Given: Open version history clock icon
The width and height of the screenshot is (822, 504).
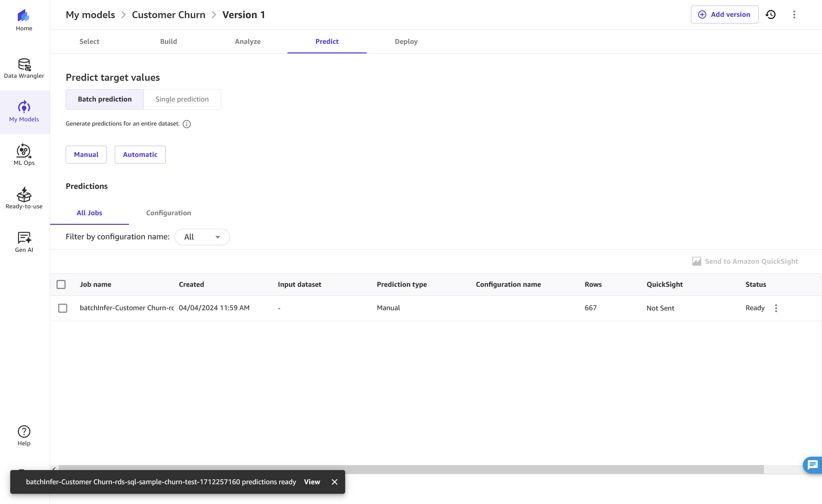Looking at the screenshot, I should point(770,15).
